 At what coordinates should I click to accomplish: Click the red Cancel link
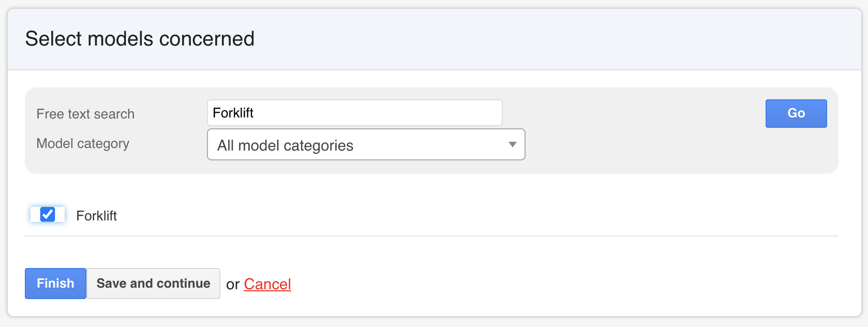point(267,284)
